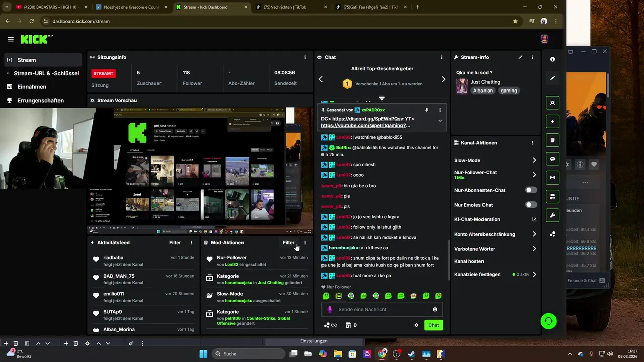
Task: Click Kanal hosten action
Action: point(469,261)
